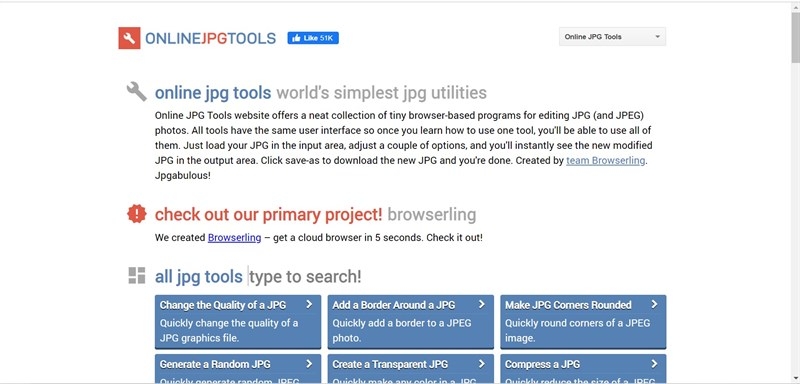Image resolution: width=800 pixels, height=384 pixels.
Task: Click the gray browserling heading word
Action: [x=432, y=215]
